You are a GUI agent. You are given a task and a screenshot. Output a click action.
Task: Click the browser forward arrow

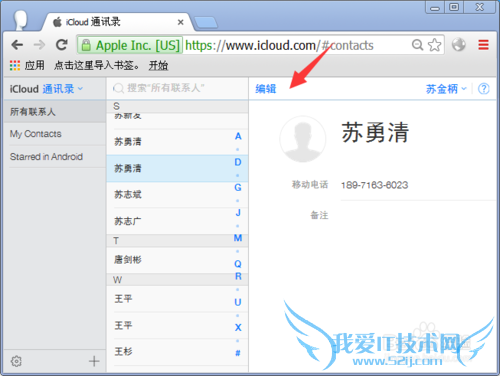tap(39, 45)
